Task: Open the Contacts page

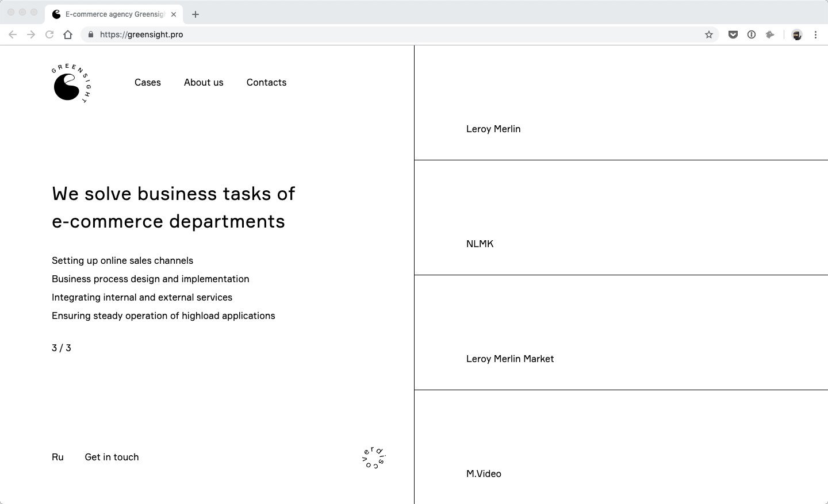Action: pos(266,83)
